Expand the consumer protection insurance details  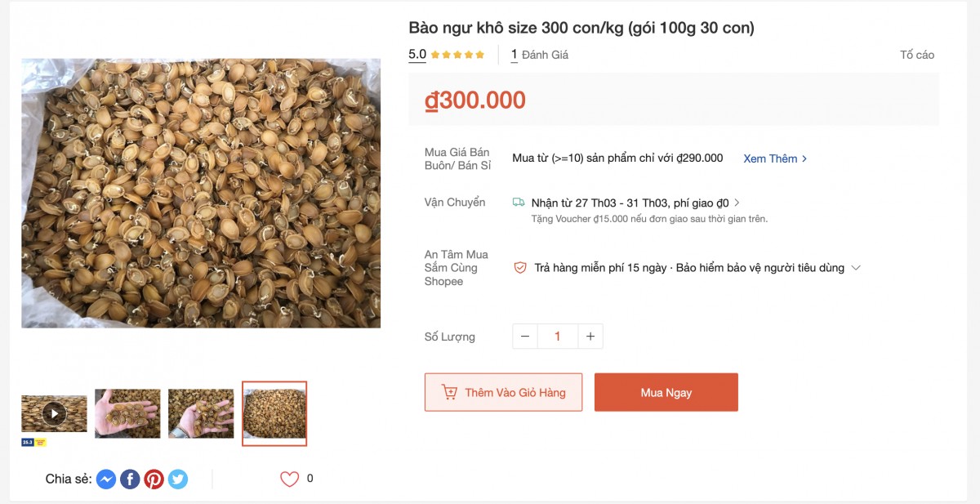click(855, 267)
